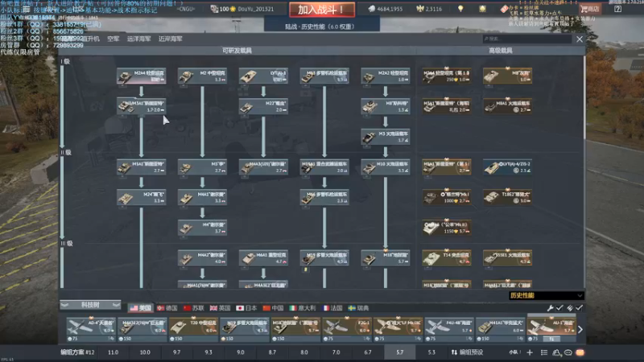Select the LVT(A)-1 vehicle card
Image resolution: width=644 pixels, height=362 pixels.
(263, 76)
